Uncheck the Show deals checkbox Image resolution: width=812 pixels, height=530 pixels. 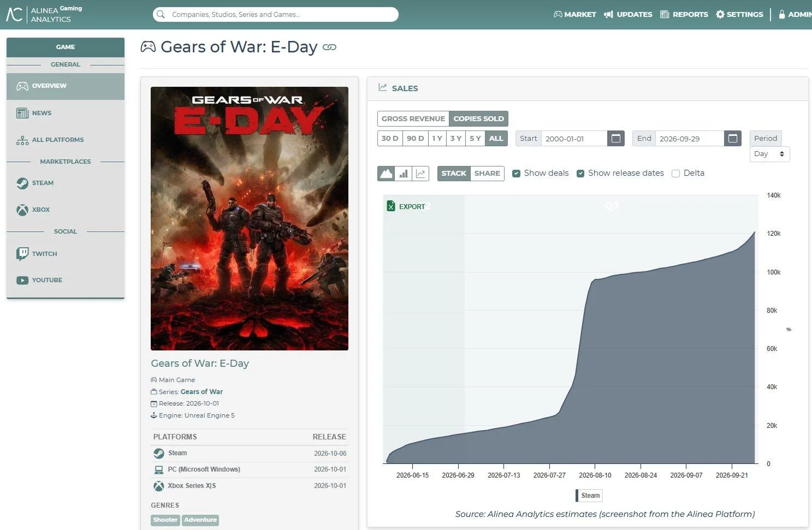click(516, 174)
